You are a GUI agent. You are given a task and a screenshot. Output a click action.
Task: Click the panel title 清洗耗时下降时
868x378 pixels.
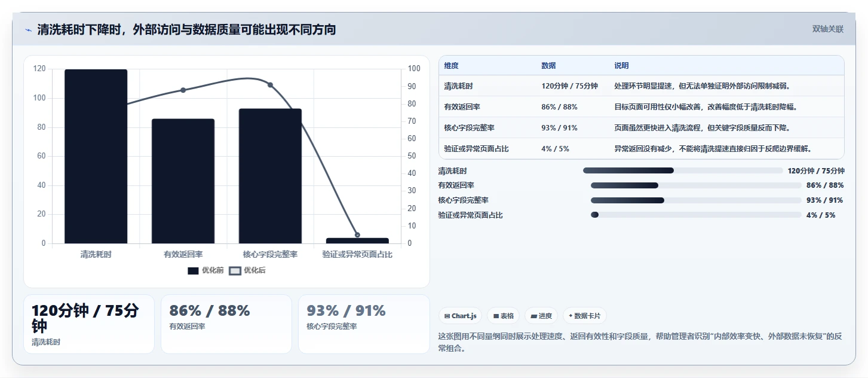tap(186, 29)
